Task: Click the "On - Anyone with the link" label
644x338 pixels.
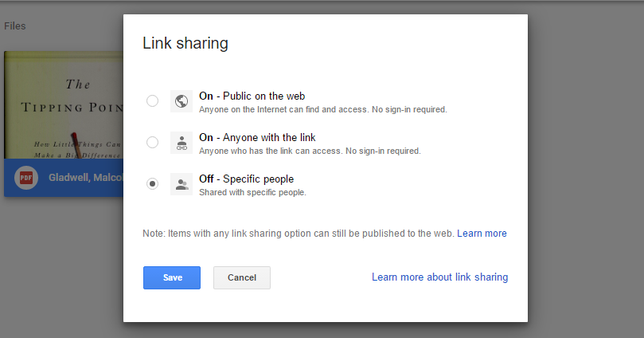Action: tap(257, 137)
